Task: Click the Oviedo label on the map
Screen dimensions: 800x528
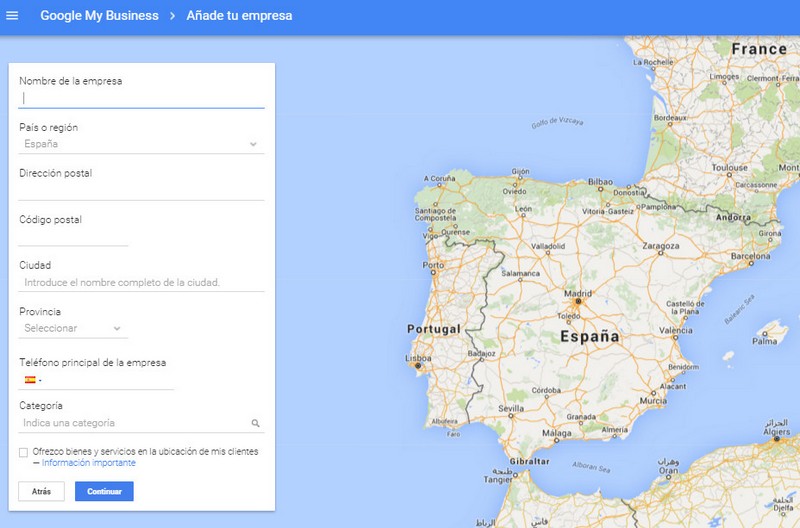Action: point(514,191)
